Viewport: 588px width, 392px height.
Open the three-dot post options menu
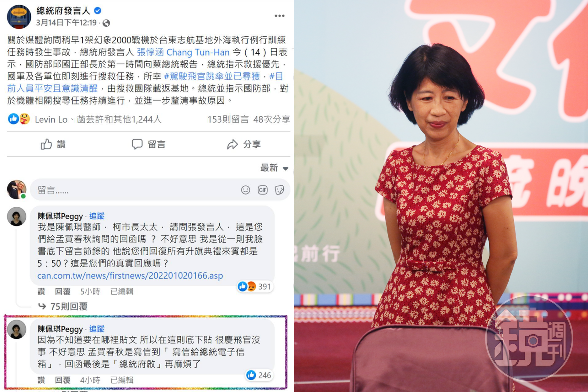(279, 16)
